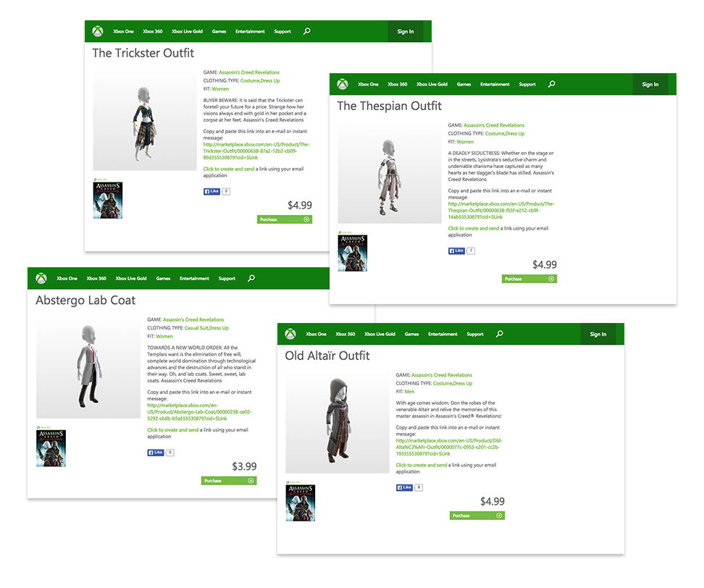Open Xbox One menu in Abstergo window
Viewport: 704px width, 588px height.
[67, 278]
